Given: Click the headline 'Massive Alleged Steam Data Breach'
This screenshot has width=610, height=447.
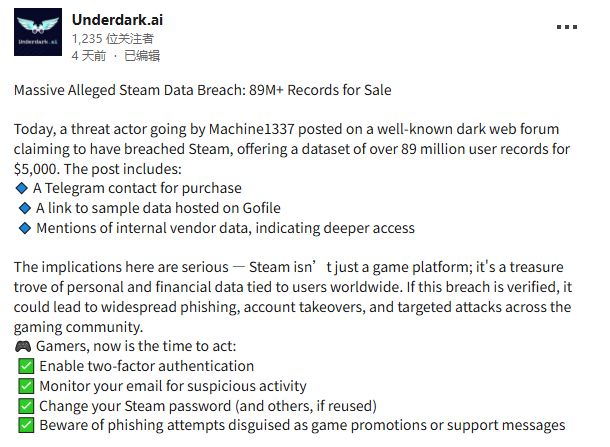Looking at the screenshot, I should coord(130,90).
